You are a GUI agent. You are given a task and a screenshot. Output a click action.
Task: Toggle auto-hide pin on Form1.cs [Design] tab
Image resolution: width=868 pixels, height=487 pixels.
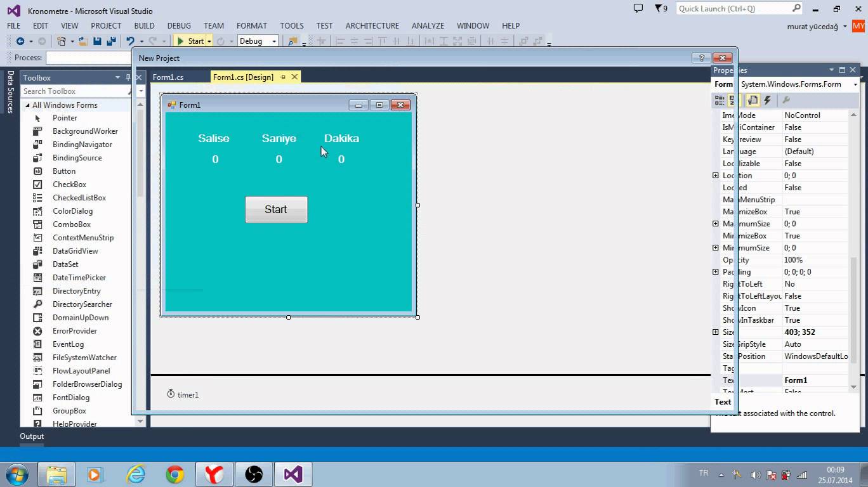[282, 77]
